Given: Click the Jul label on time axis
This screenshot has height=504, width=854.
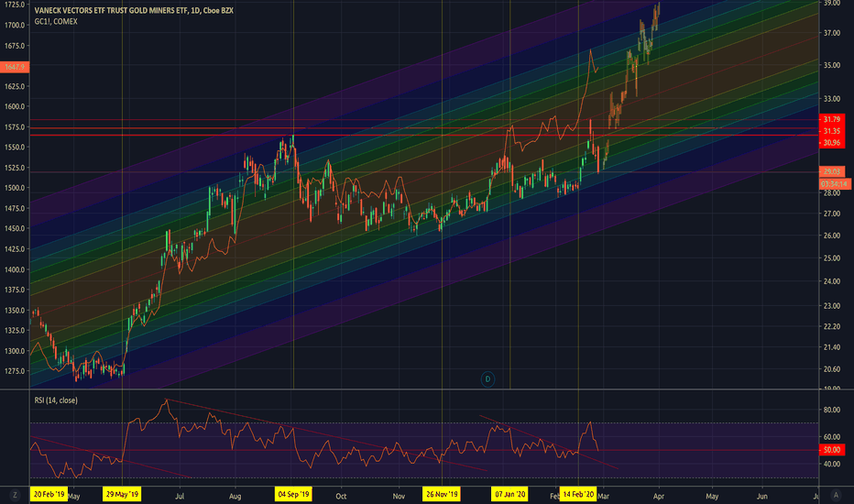Looking at the screenshot, I should (180, 497).
